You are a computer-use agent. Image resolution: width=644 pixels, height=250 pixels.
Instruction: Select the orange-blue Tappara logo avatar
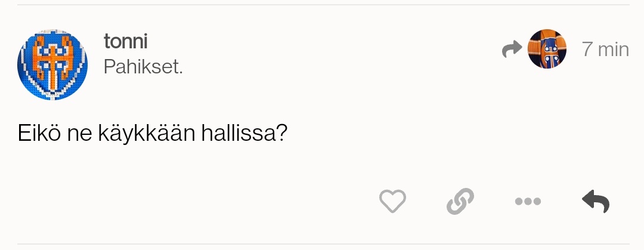click(52, 64)
